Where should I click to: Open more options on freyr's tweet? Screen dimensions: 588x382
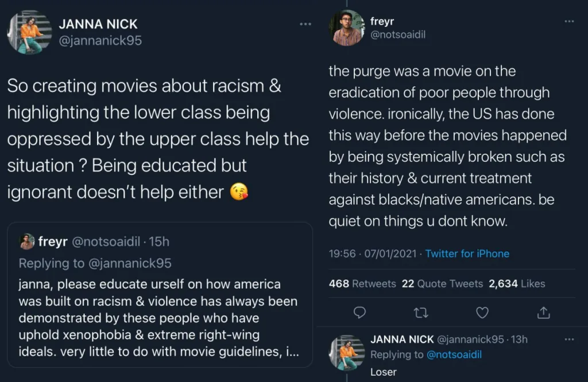[x=569, y=21]
